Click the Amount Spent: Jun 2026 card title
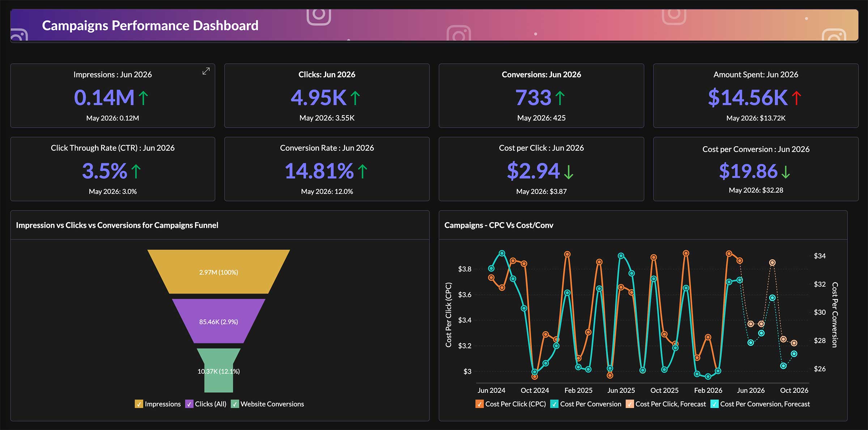868x430 pixels. coord(756,74)
